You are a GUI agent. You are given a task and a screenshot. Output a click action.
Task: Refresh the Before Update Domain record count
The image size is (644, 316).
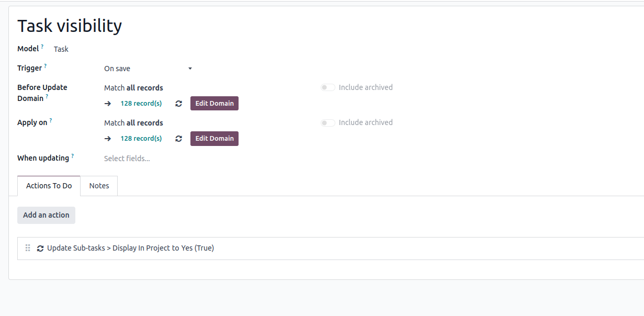tap(178, 104)
